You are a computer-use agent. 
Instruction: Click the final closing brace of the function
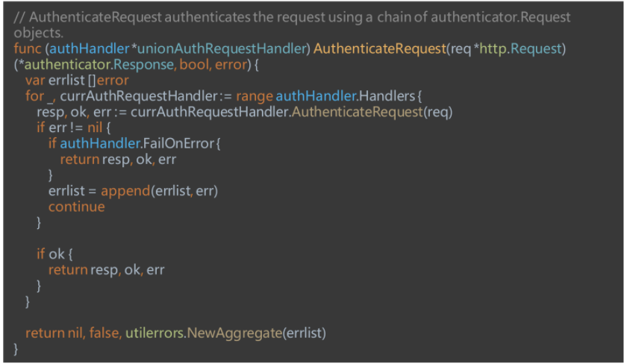point(16,348)
